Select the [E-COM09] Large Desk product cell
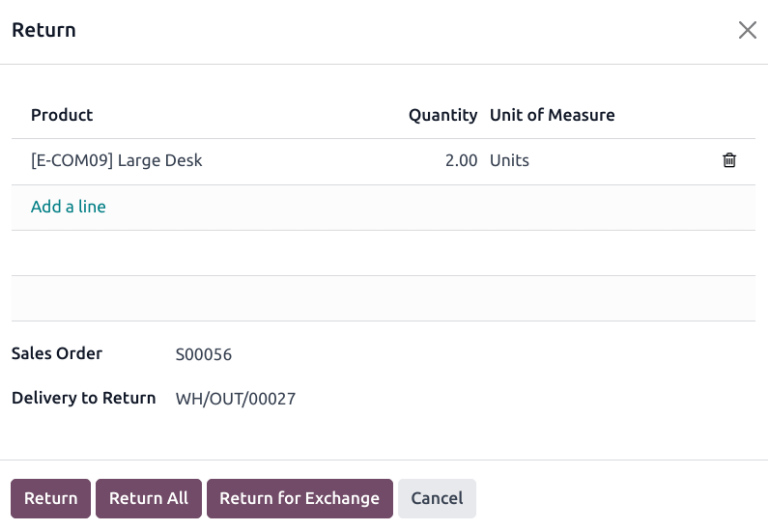This screenshot has width=768, height=529. [x=117, y=160]
